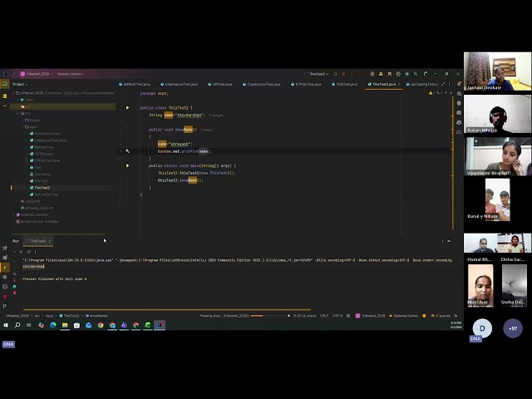
Task: Click 4 spaces indent setting in status bar
Action: click(x=441, y=316)
